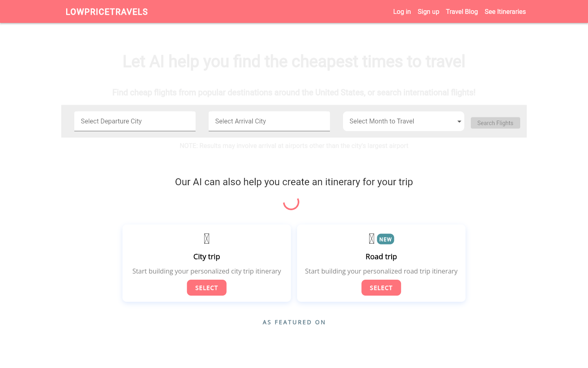The width and height of the screenshot is (588, 368).
Task: Select the City trip option
Action: [207, 287]
